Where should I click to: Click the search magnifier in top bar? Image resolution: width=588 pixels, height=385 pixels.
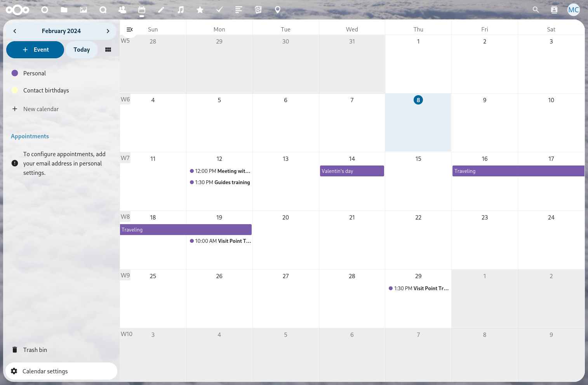click(536, 10)
